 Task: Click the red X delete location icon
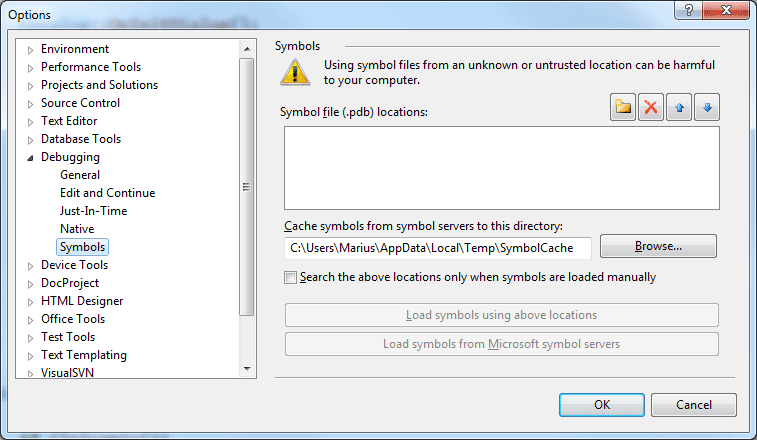[652, 109]
